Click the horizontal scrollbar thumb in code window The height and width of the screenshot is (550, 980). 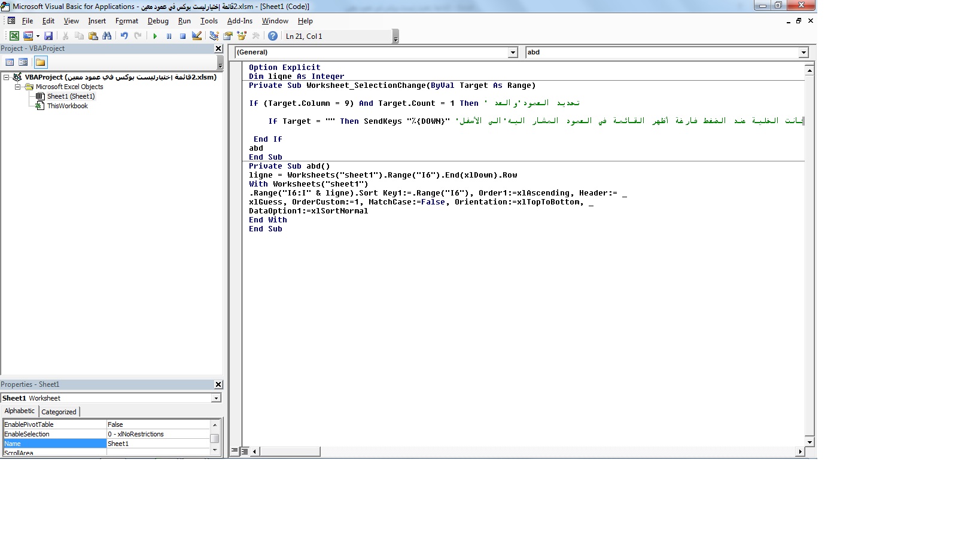click(290, 451)
